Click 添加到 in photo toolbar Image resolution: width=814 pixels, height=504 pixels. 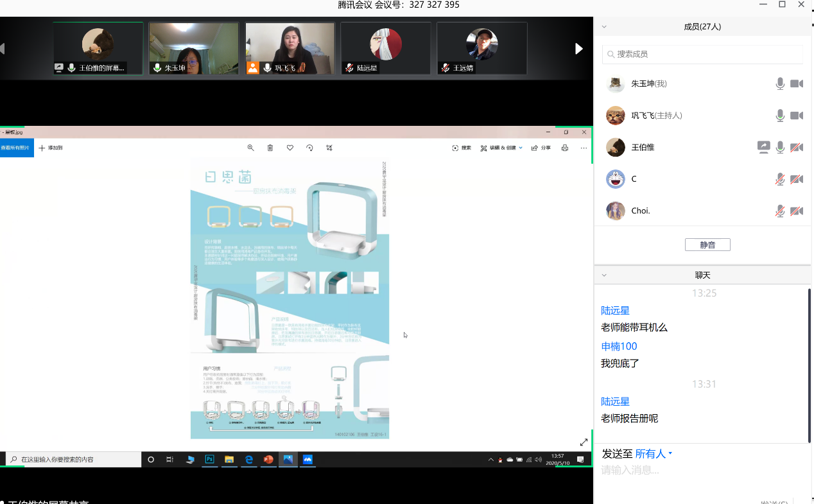coord(51,148)
